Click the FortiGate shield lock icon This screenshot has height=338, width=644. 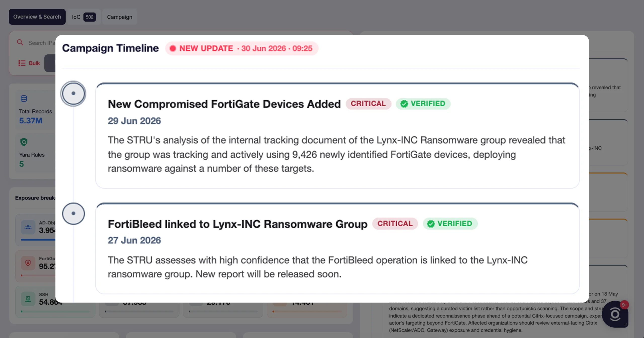[28, 263]
